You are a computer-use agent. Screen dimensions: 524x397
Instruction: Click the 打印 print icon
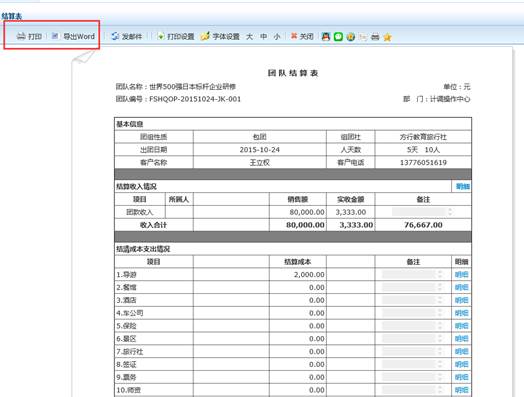click(x=21, y=36)
